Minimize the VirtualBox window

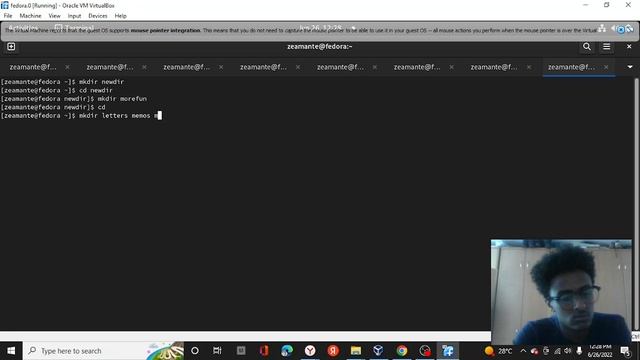[x=586, y=5]
